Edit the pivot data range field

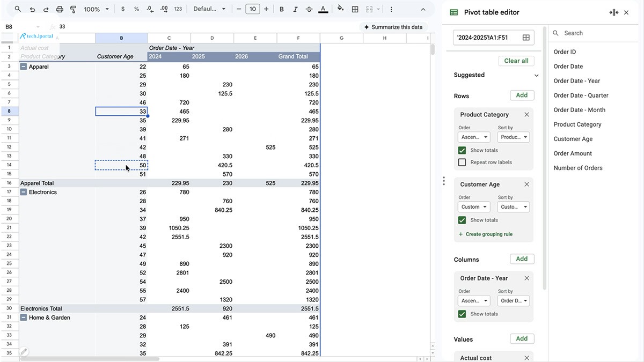click(x=486, y=38)
